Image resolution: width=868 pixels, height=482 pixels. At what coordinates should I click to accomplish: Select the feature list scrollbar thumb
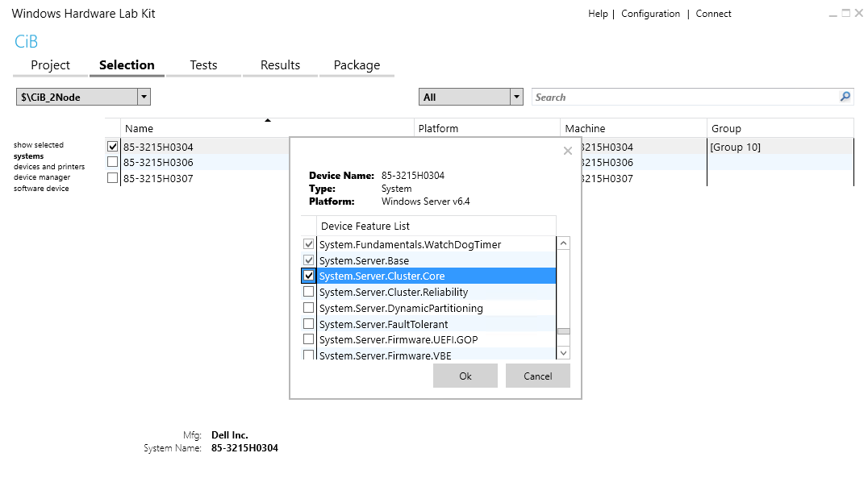coord(563,331)
